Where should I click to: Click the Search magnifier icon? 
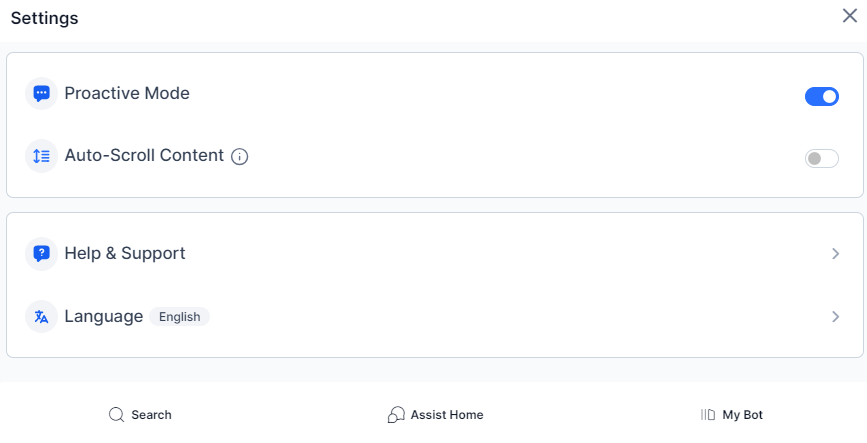116,415
